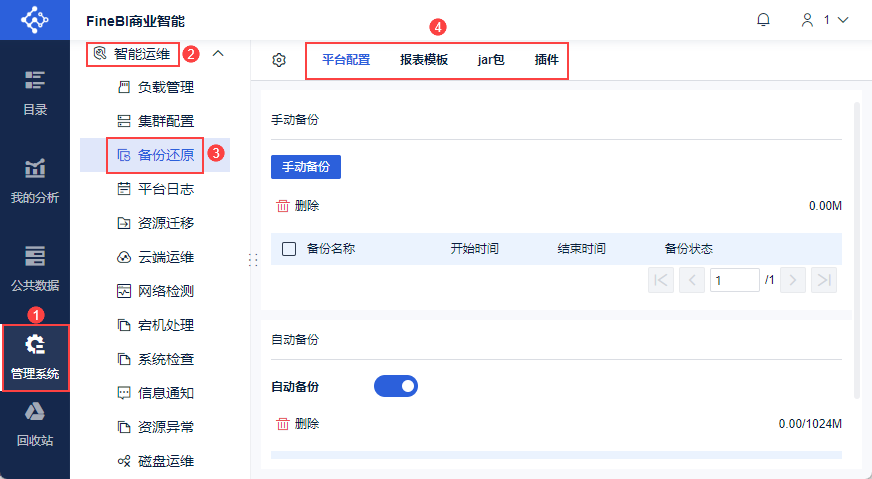The height and width of the screenshot is (479, 872).
Task: Click the page number input field
Action: (x=735, y=280)
